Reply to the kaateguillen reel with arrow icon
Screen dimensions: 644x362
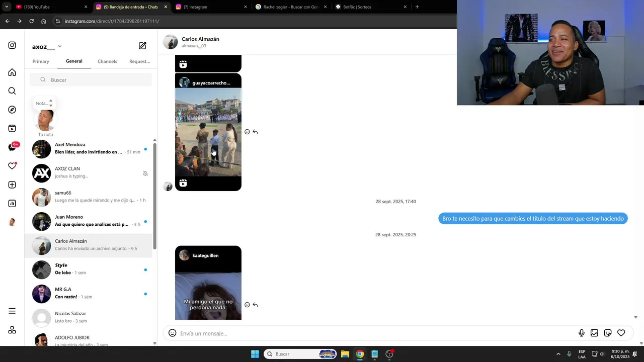255,305
